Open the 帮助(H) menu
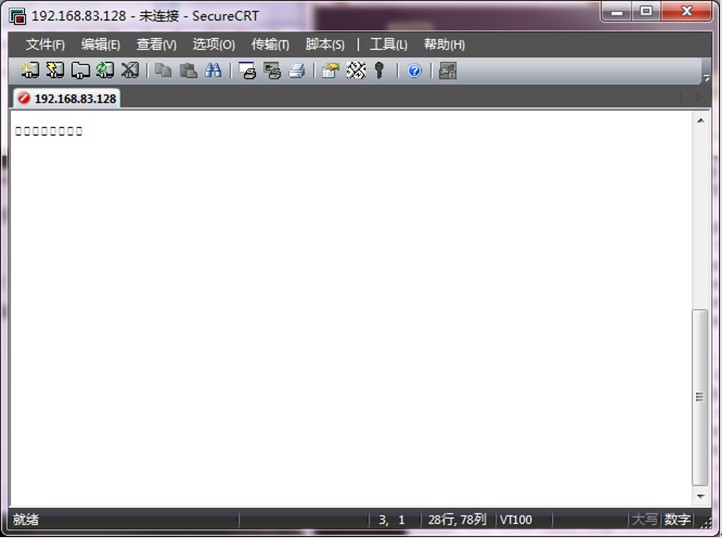The width and height of the screenshot is (722, 538). [444, 45]
